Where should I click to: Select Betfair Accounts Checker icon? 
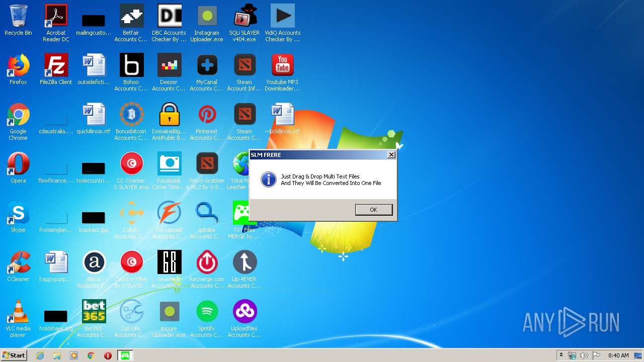click(131, 23)
